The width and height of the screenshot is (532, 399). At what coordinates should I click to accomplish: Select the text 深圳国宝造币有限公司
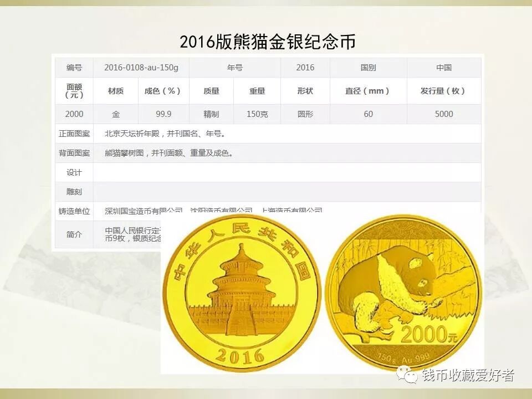click(x=144, y=211)
